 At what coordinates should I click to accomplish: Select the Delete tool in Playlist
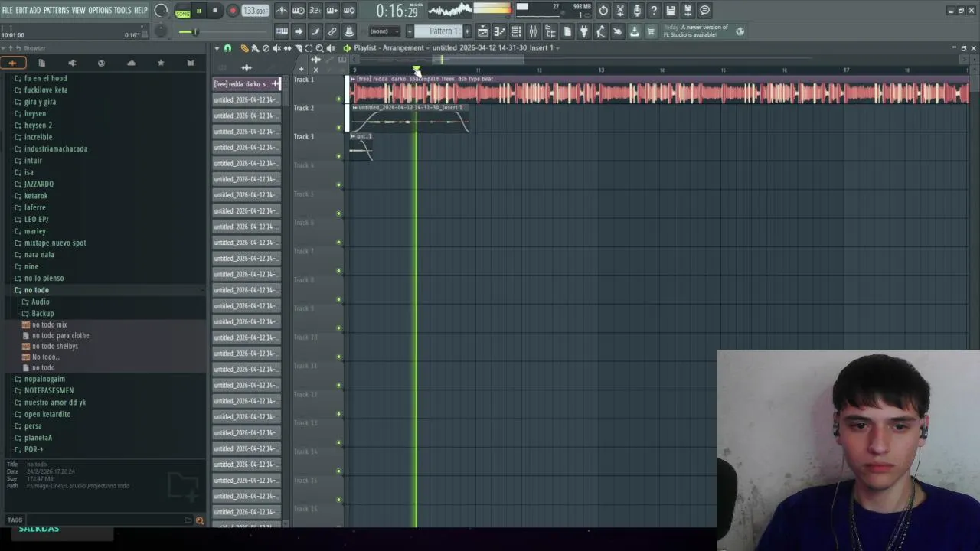click(266, 47)
